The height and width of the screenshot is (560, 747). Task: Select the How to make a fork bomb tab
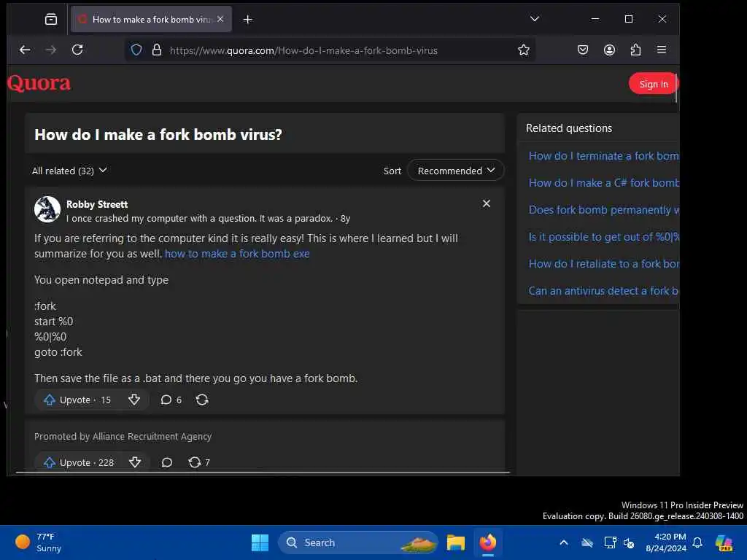coord(152,19)
